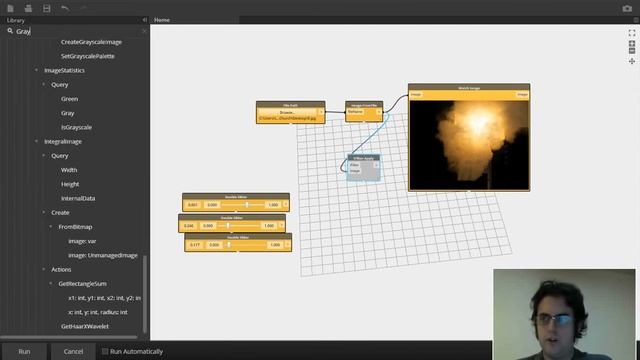This screenshot has width=640, height=360.
Task: Click the Watch Image preview thumbnail
Action: point(469,145)
